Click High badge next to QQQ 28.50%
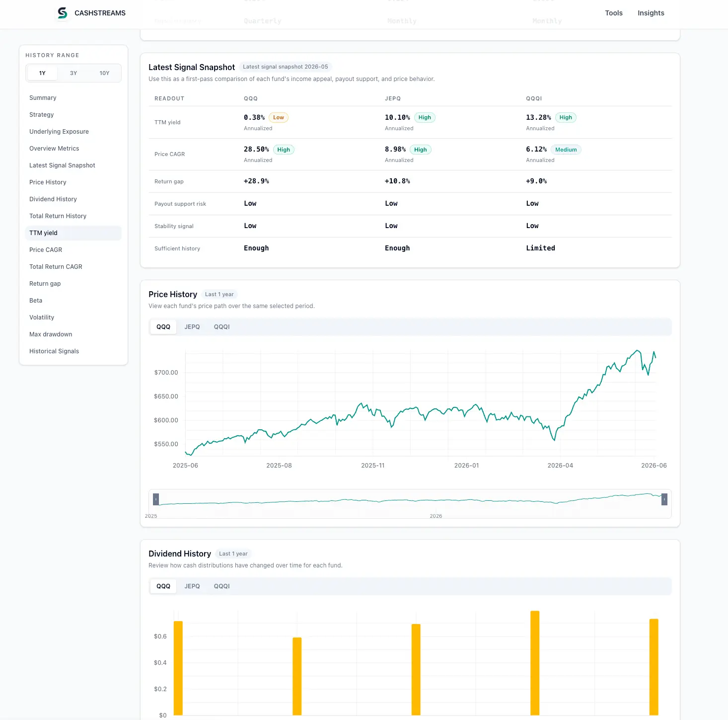The height and width of the screenshot is (720, 728). point(284,150)
